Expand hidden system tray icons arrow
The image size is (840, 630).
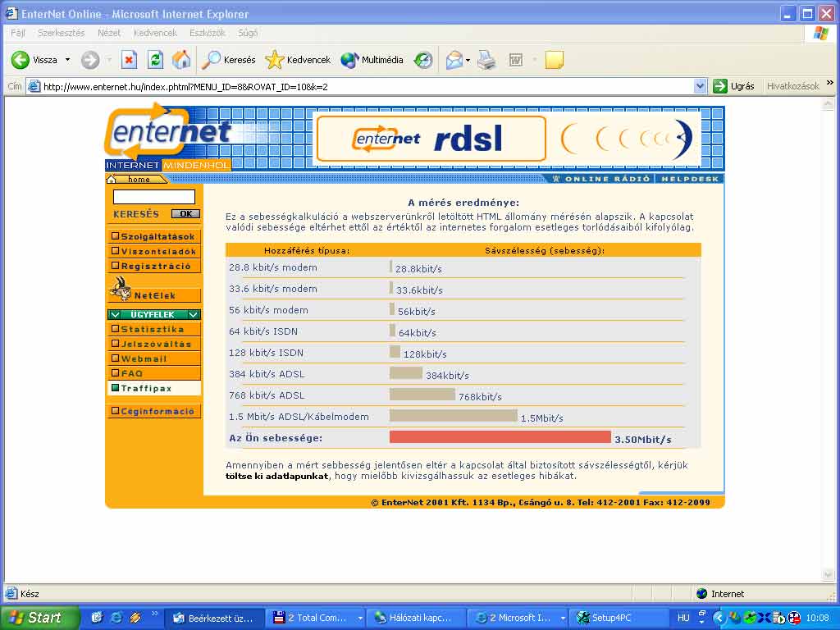[718, 618]
